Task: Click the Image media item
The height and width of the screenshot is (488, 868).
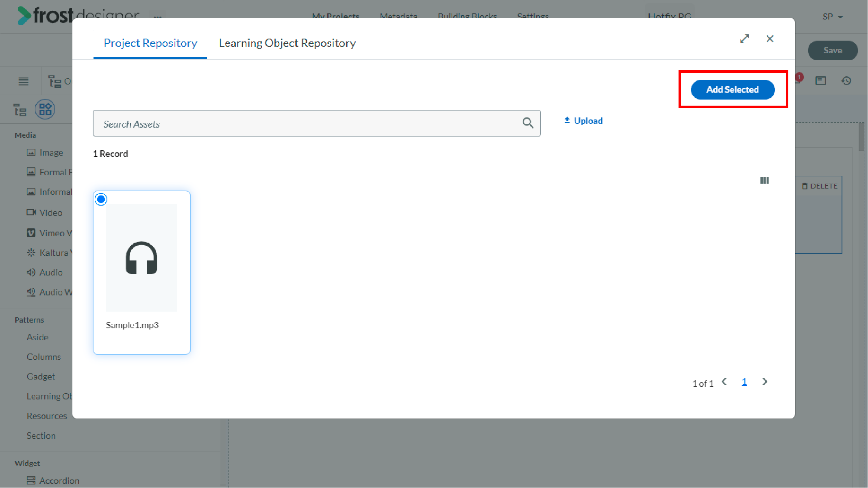Action: 45,152
